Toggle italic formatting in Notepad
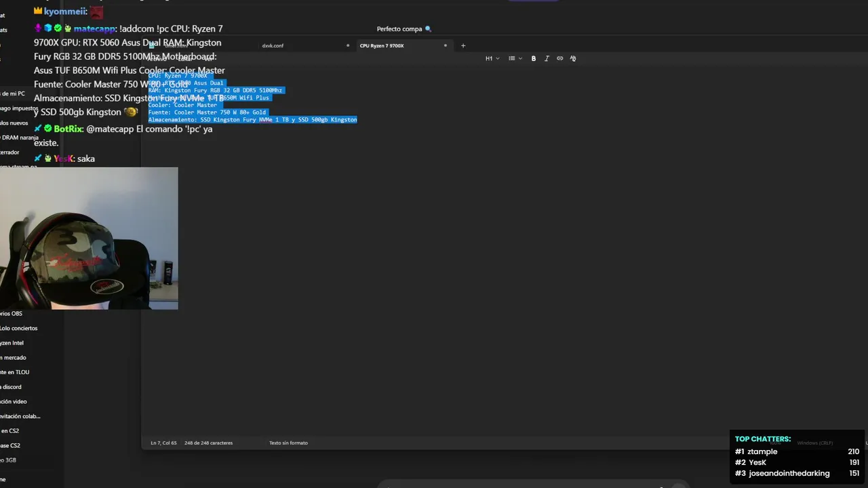 (x=547, y=58)
